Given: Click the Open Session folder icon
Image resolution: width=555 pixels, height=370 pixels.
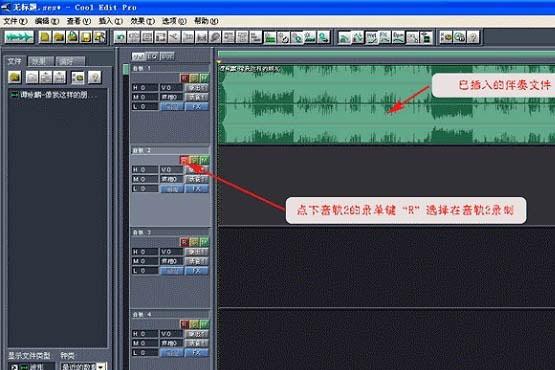Looking at the screenshot, I should (x=59, y=37).
